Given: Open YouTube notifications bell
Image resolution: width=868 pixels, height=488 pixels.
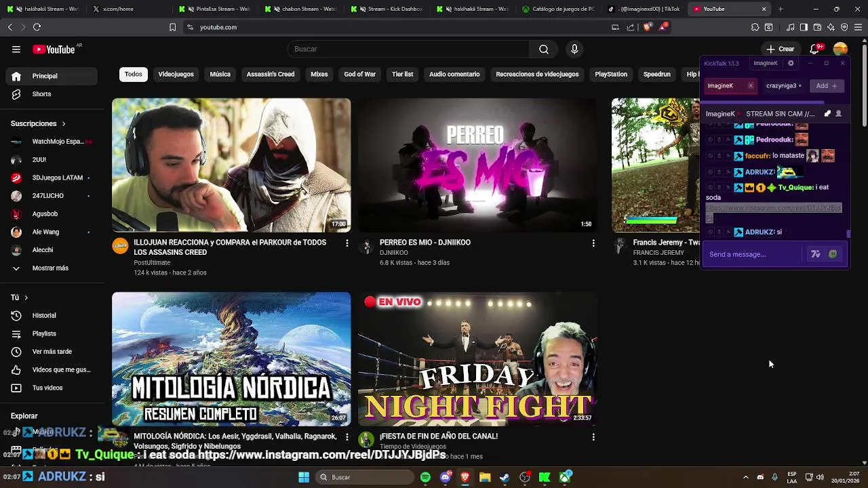Looking at the screenshot, I should coord(815,49).
